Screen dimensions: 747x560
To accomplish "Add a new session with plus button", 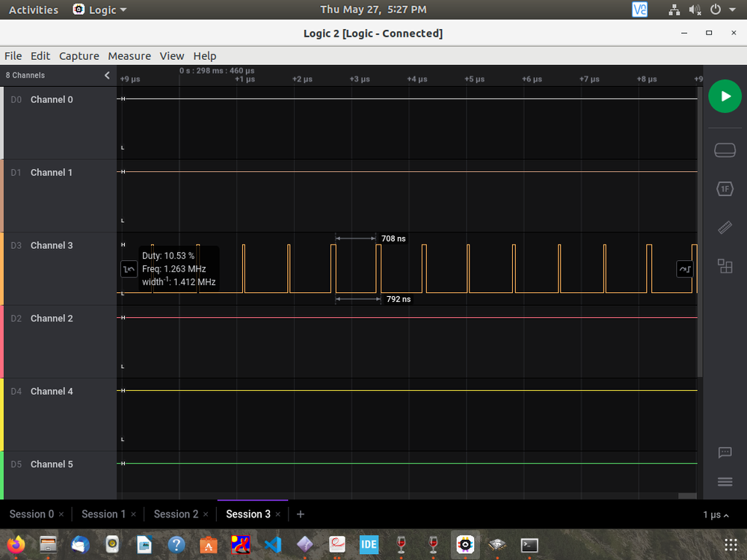I will [300, 514].
